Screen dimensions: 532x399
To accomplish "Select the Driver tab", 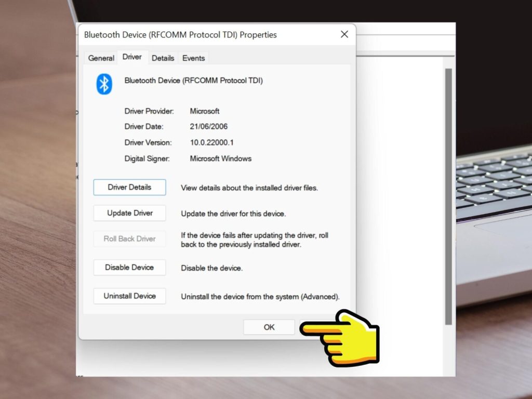I will (132, 57).
